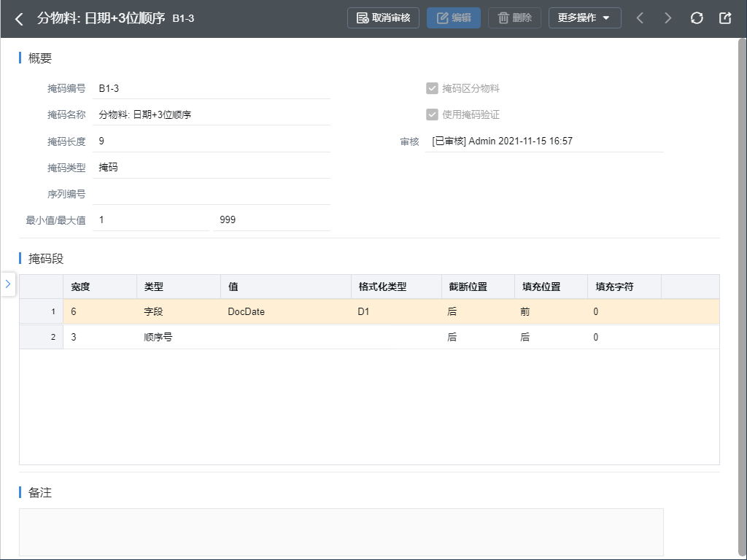
Task: Click the 掩码段 section heading
Action: point(46,259)
